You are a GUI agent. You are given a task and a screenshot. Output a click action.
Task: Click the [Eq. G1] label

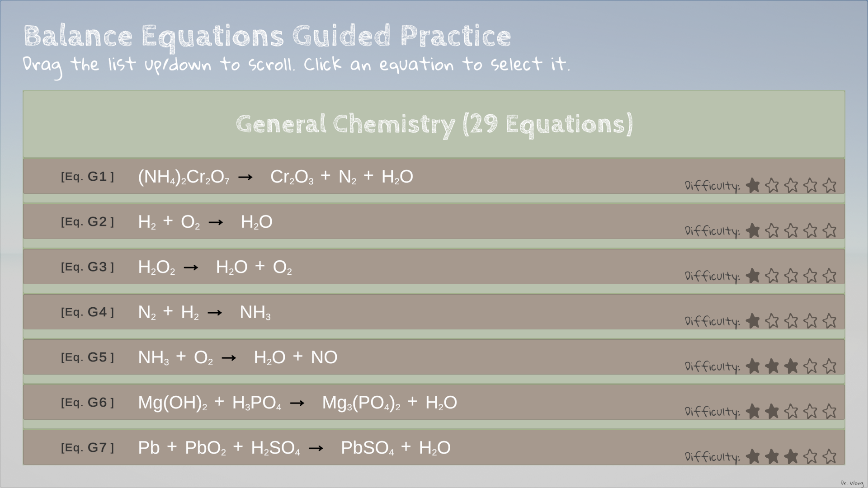[x=87, y=177]
